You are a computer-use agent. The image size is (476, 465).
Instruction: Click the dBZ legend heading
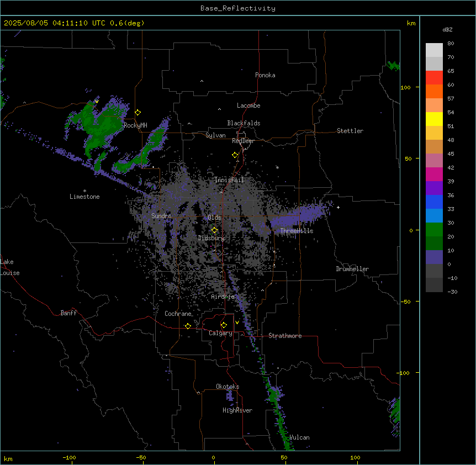pyautogui.click(x=447, y=30)
